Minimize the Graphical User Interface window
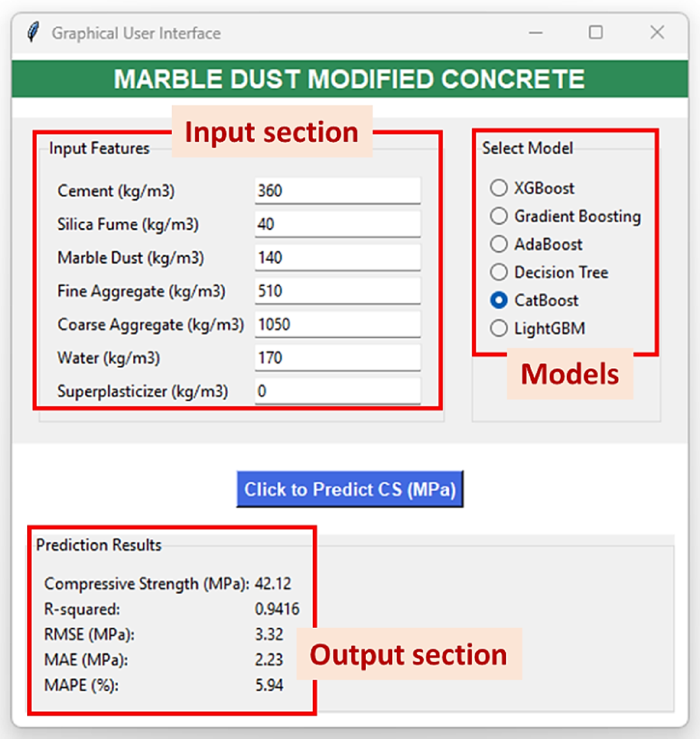700x739 pixels. [x=535, y=32]
